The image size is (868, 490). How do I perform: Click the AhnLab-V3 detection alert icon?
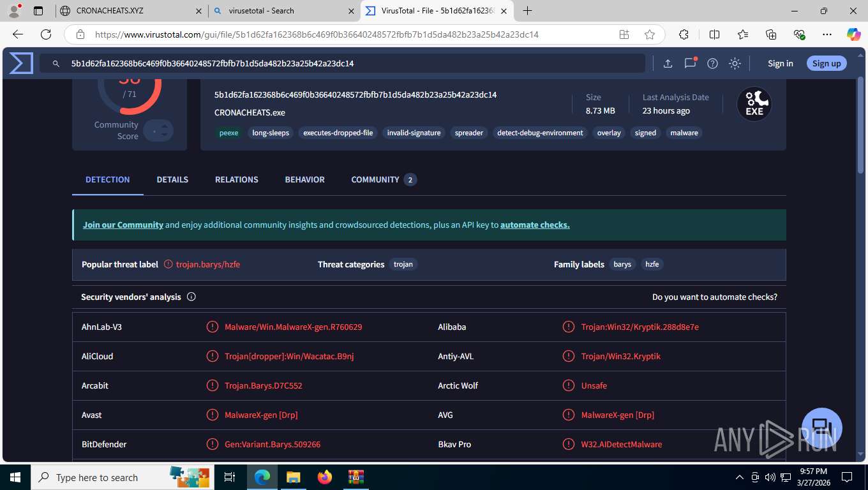[213, 327]
